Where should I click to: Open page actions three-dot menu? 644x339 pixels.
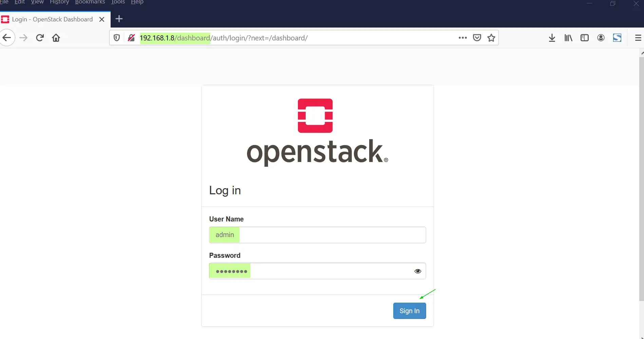pos(463,38)
